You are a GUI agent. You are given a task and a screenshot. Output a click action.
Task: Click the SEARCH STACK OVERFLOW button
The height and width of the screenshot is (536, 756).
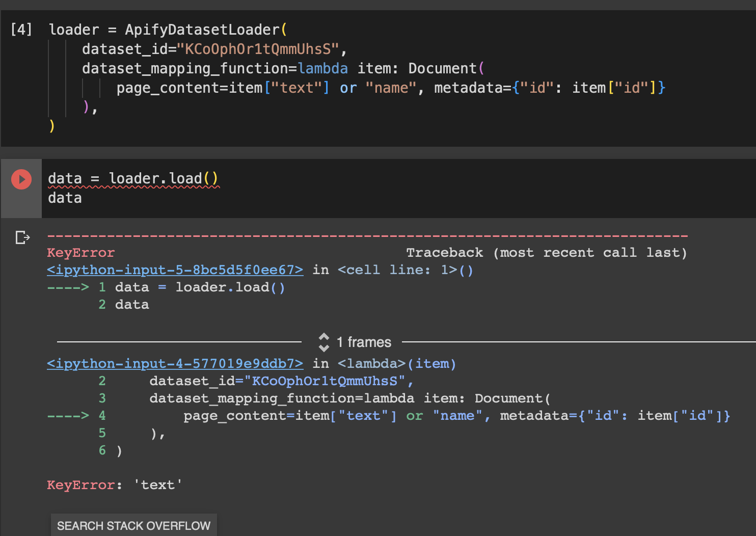click(133, 525)
